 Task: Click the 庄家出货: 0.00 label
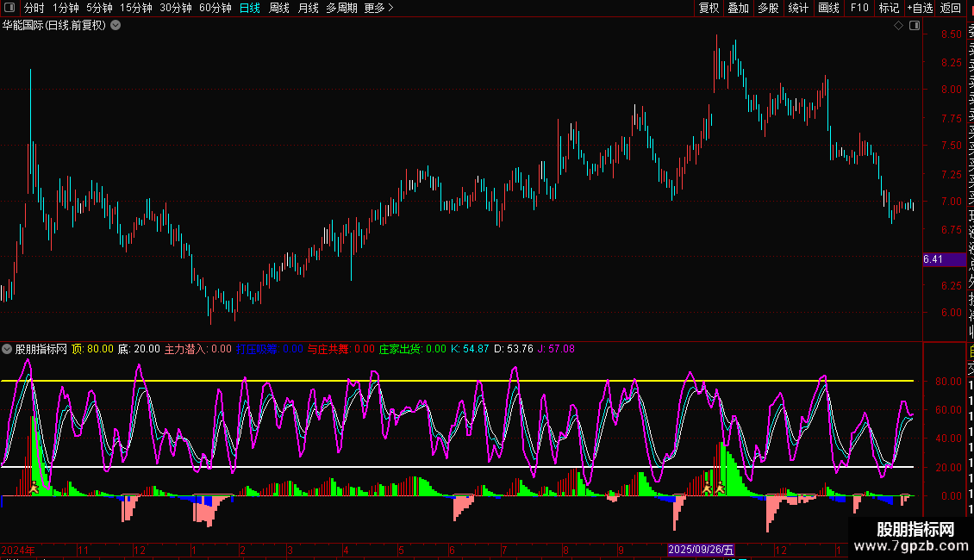[413, 349]
